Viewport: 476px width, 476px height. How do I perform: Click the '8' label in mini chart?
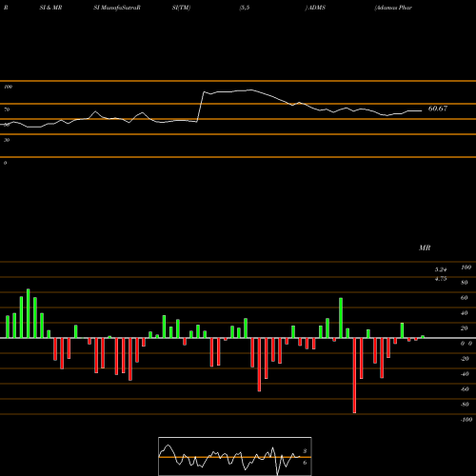click(305, 451)
